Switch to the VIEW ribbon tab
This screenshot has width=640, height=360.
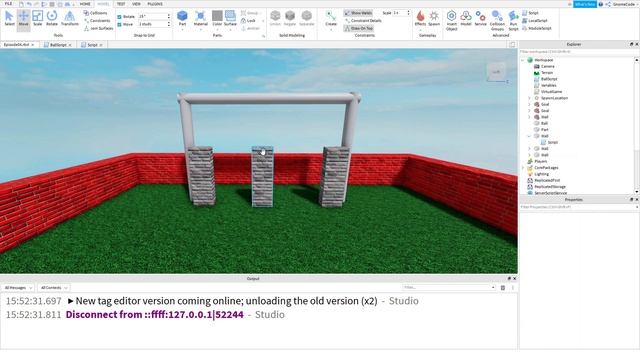(136, 4)
